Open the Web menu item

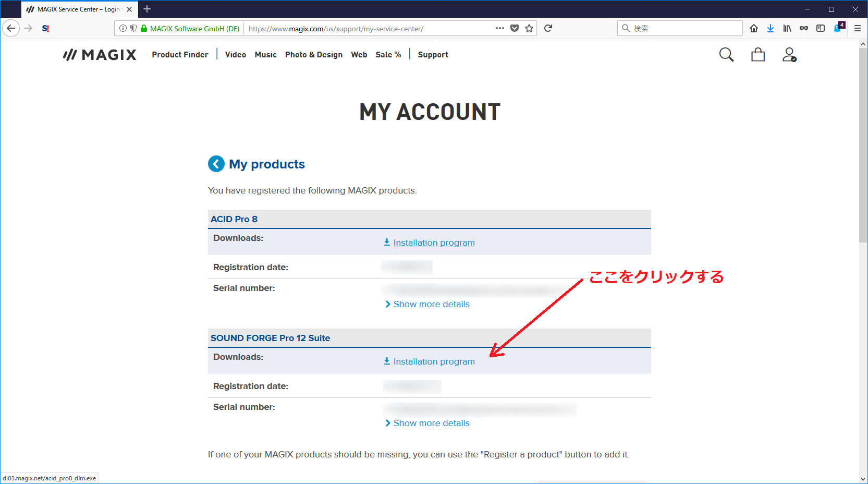tap(359, 55)
